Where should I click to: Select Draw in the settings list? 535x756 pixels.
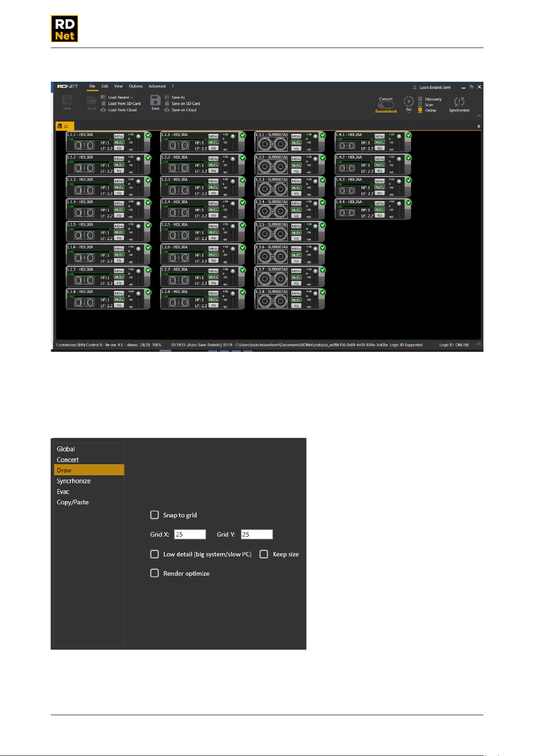point(89,470)
